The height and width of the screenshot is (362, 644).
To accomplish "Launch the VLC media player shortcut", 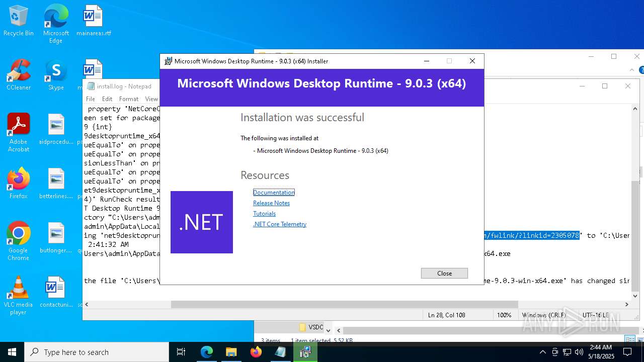I will pos(19,296).
